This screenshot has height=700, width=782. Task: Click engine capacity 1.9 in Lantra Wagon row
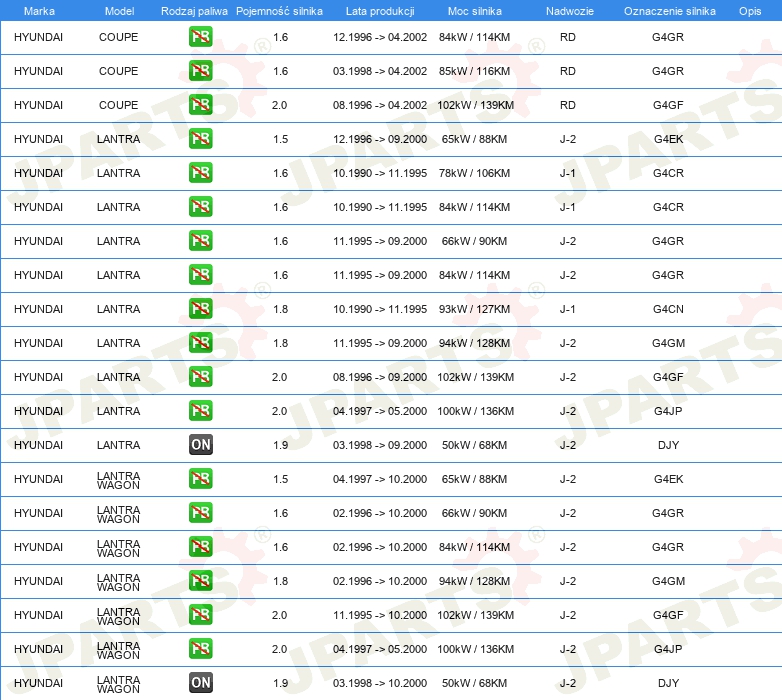click(x=280, y=683)
